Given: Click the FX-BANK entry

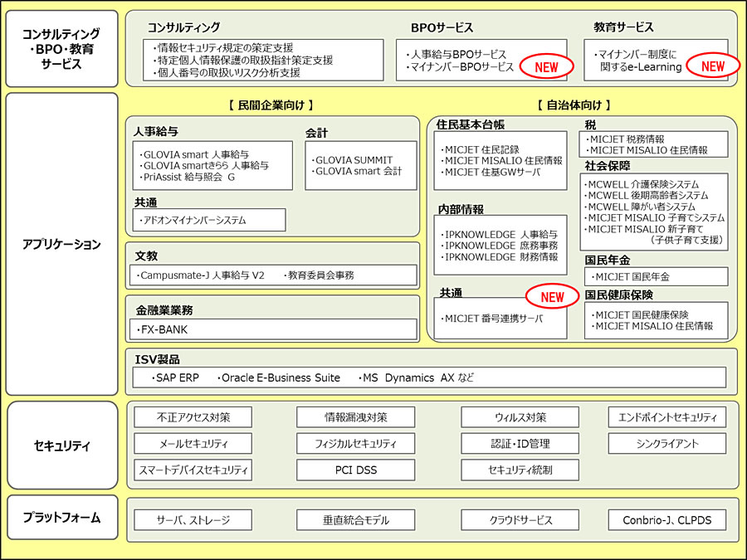Looking at the screenshot, I should (164, 329).
